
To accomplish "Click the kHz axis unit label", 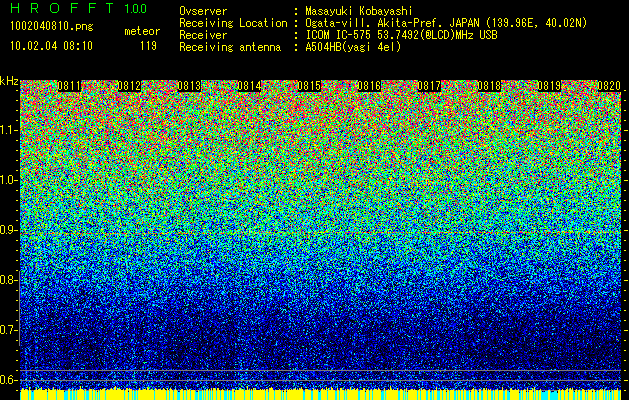I will pos(9,81).
